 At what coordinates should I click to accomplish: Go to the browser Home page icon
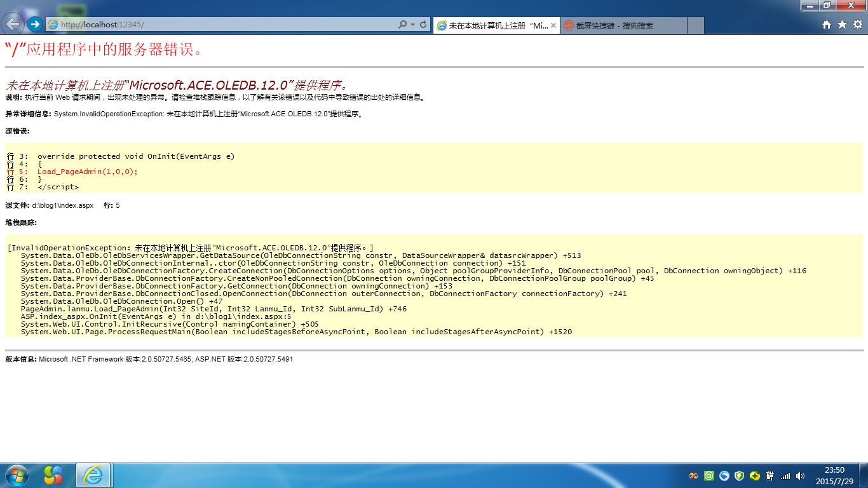(x=827, y=25)
